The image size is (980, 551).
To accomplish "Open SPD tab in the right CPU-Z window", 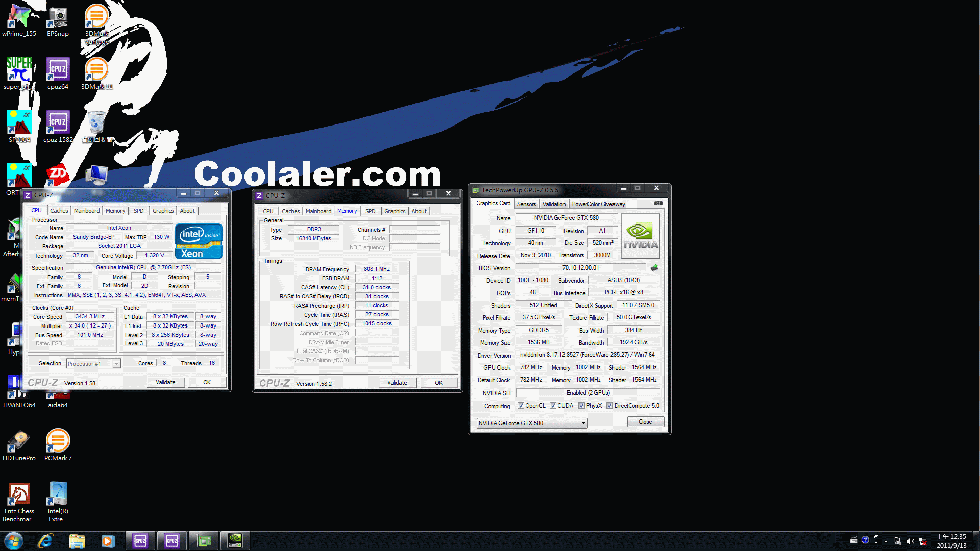I will click(x=371, y=211).
